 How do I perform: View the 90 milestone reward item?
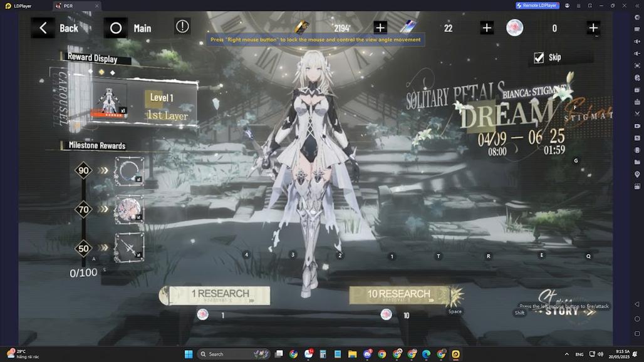pos(129,171)
